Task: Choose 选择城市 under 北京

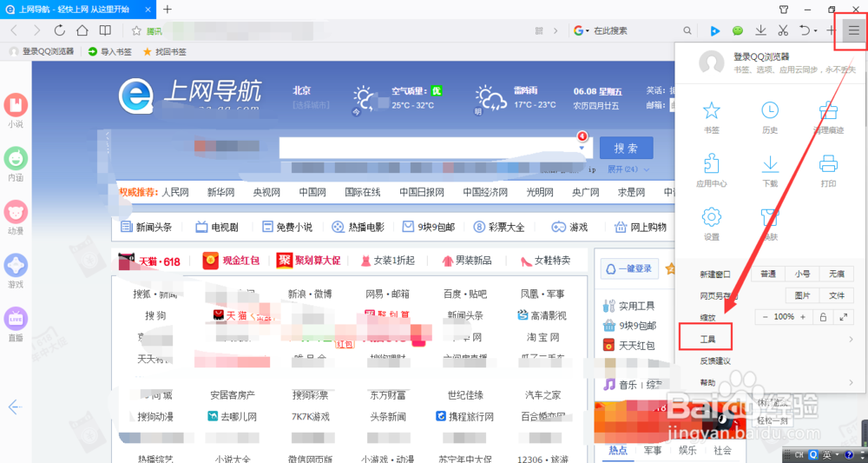Action: point(311,104)
